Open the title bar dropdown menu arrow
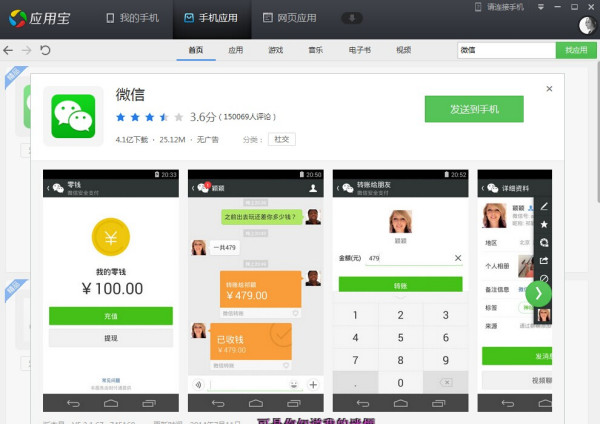Viewport: 600px width, 424px height. (x=541, y=7)
